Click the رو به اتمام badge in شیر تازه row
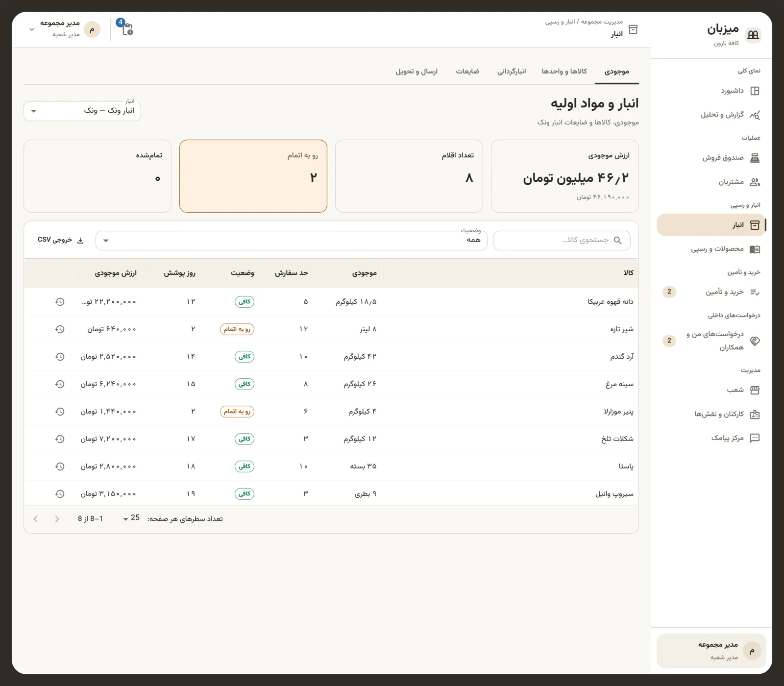 [x=237, y=329]
